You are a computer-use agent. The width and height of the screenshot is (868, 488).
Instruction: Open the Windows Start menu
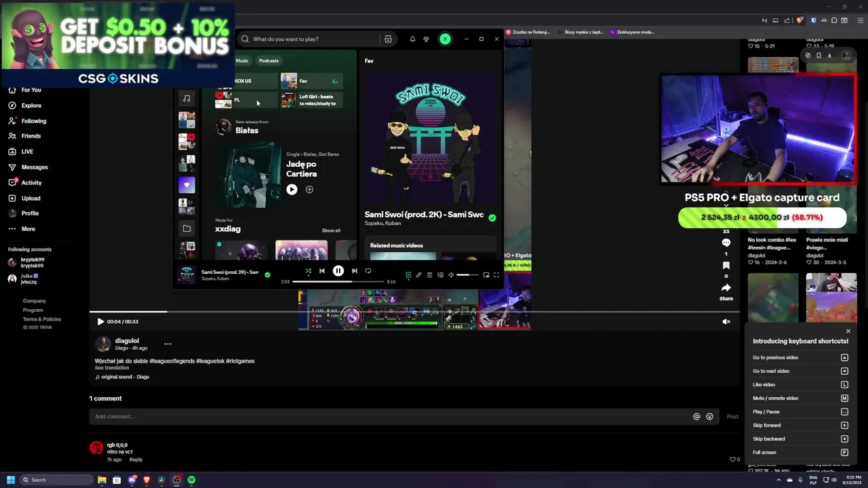(x=11, y=480)
